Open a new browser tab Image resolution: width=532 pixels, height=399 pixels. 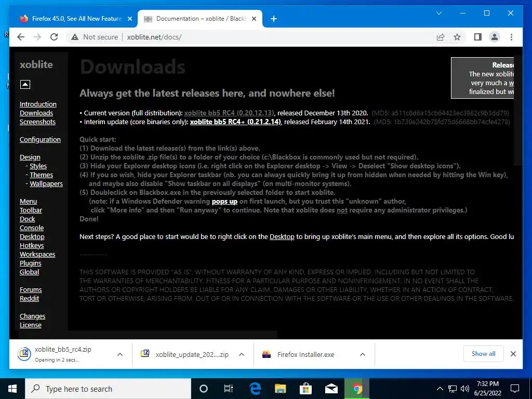coord(274,19)
